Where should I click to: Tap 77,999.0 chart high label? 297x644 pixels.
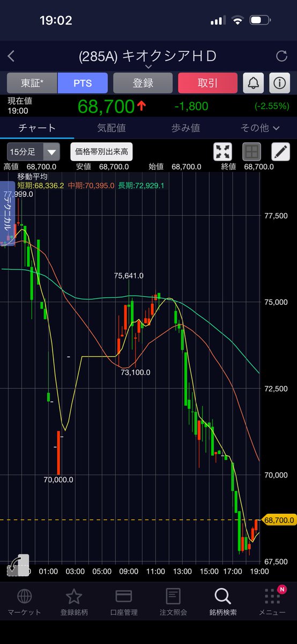click(18, 194)
